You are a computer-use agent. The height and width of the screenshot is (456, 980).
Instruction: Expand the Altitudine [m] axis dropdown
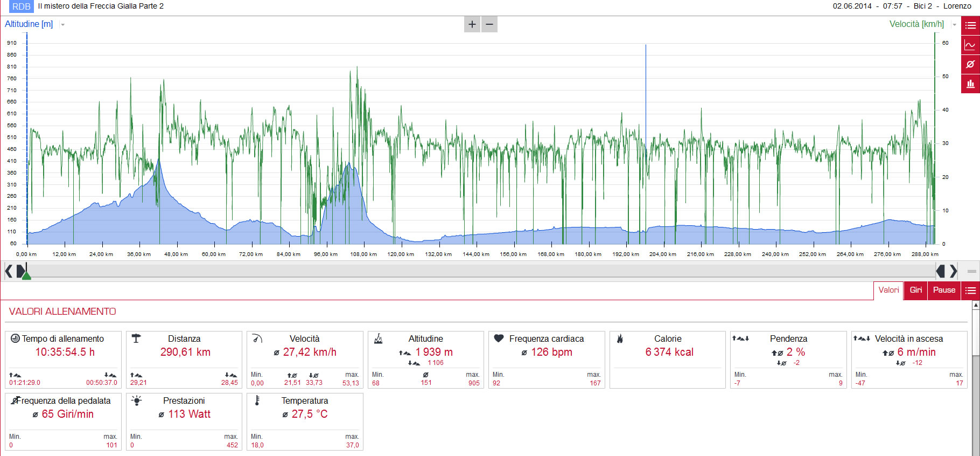63,25
